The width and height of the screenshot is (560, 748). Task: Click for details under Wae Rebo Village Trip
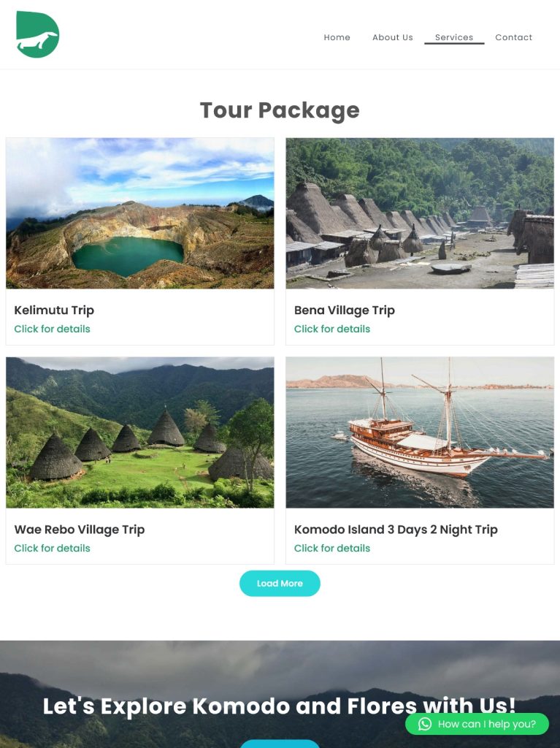pos(53,549)
